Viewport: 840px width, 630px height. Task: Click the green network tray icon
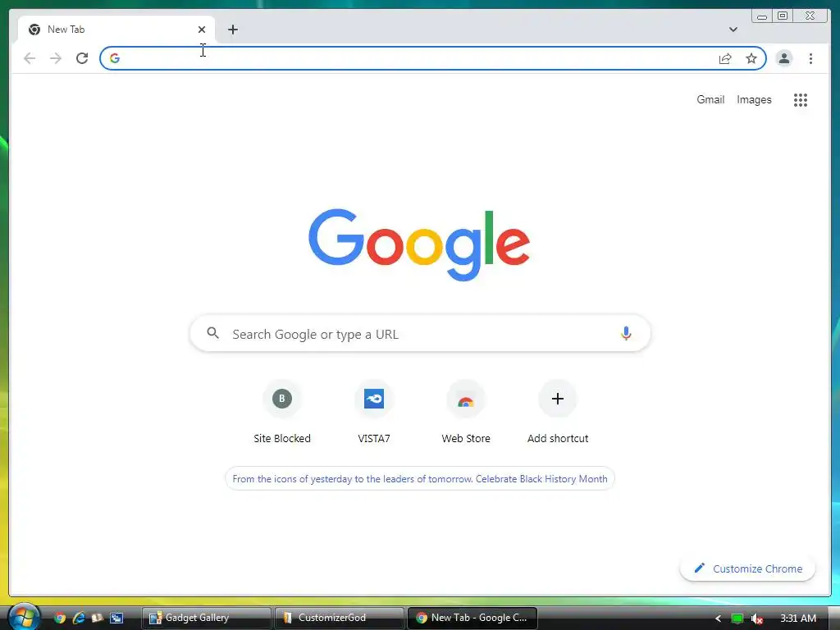pos(737,619)
